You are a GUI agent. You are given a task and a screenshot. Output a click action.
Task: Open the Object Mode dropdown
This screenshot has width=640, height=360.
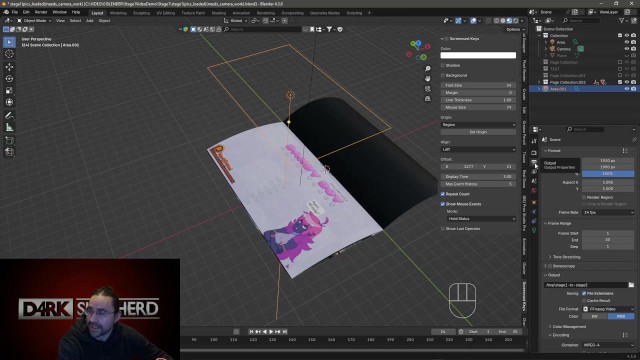point(34,20)
